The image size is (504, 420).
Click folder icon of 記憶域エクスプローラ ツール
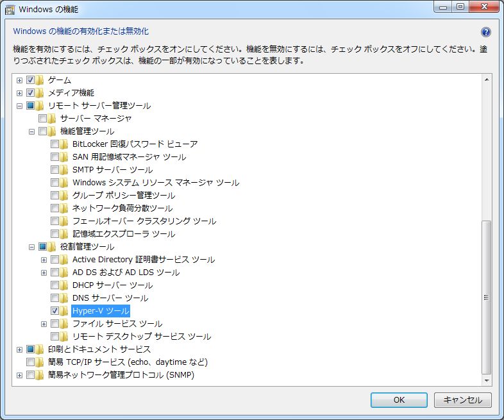pos(64,234)
